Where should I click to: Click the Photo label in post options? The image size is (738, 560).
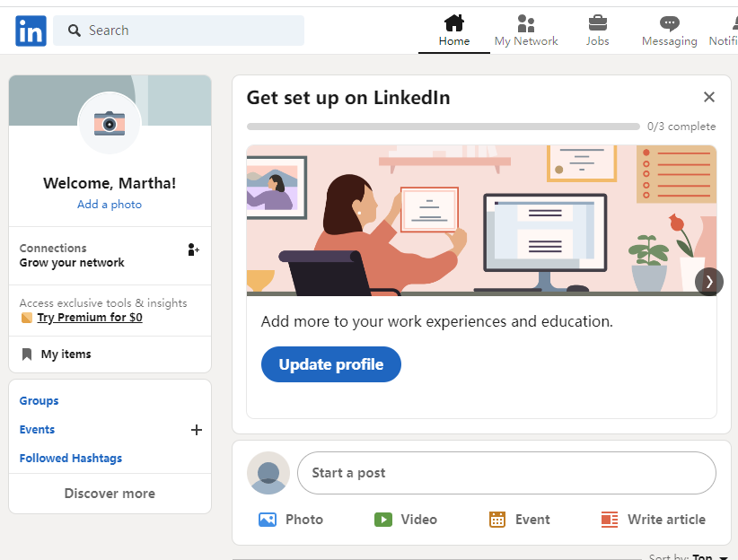[x=304, y=520]
